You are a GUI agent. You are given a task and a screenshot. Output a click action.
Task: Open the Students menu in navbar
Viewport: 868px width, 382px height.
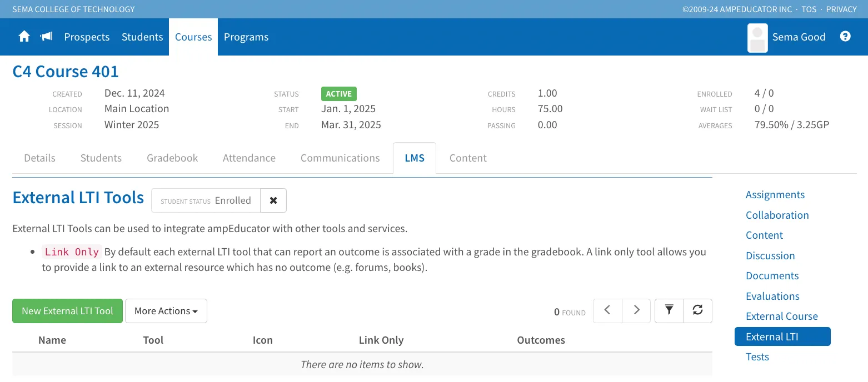tap(142, 37)
